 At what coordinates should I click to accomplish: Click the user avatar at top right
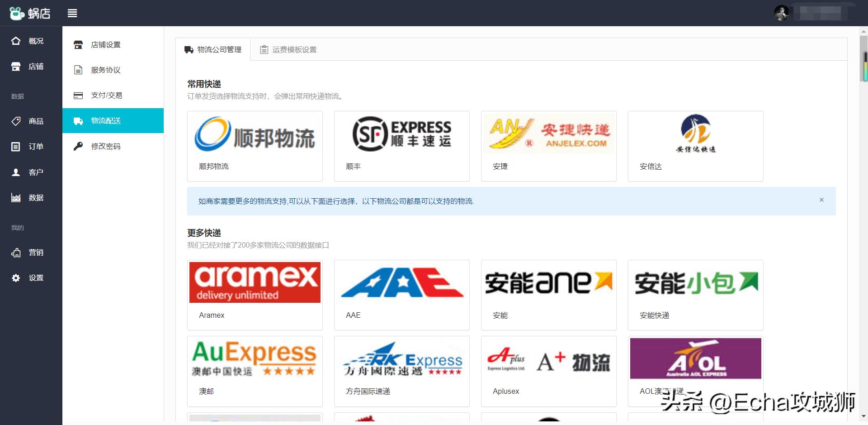point(782,13)
